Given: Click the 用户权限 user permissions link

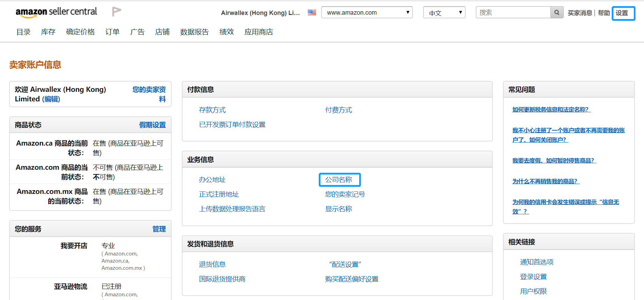Looking at the screenshot, I should pyautogui.click(x=533, y=291).
